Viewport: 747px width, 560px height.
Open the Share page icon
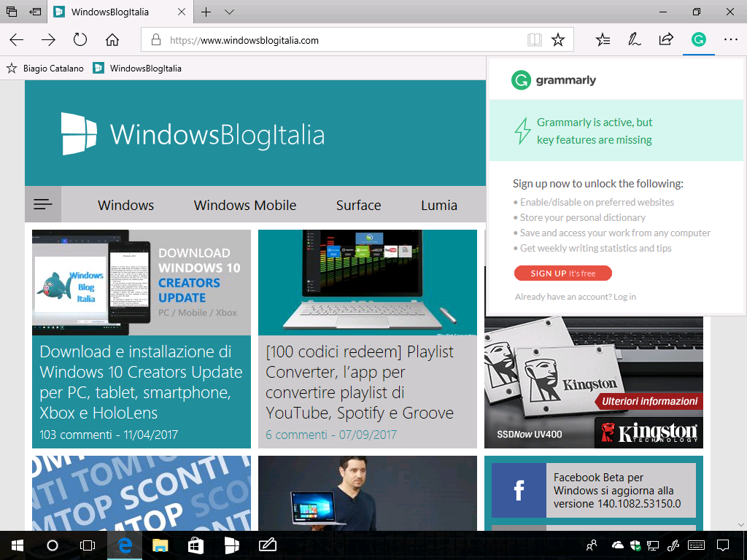coord(666,39)
